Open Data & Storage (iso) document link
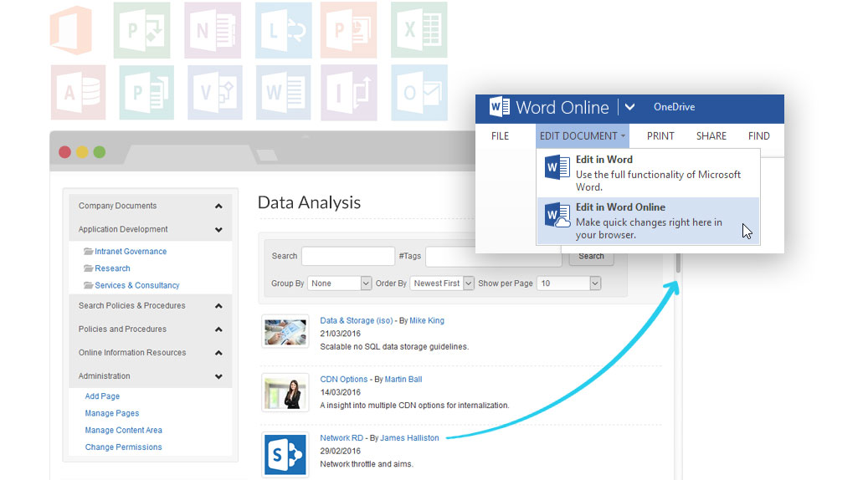 pos(357,320)
